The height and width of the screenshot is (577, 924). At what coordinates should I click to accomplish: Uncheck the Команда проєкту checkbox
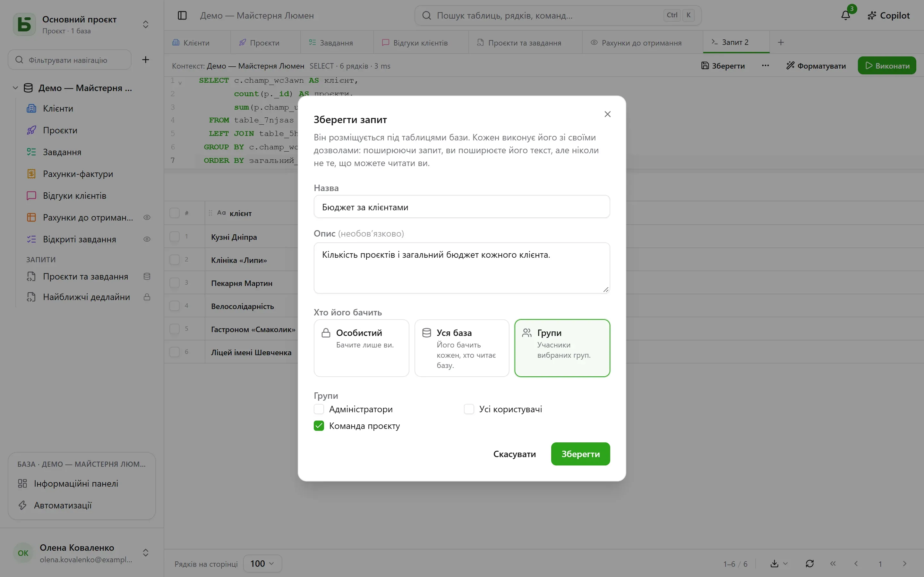coord(319,426)
